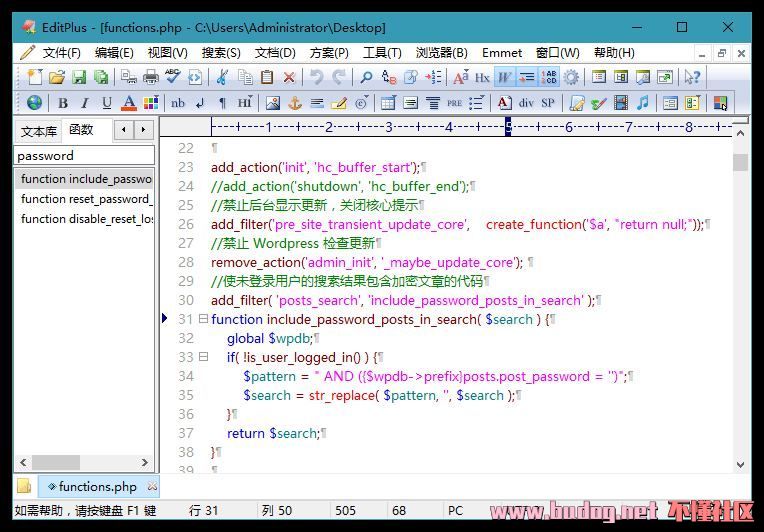The height and width of the screenshot is (532, 764).
Task: Click the Print icon in toolbar
Action: (151, 77)
